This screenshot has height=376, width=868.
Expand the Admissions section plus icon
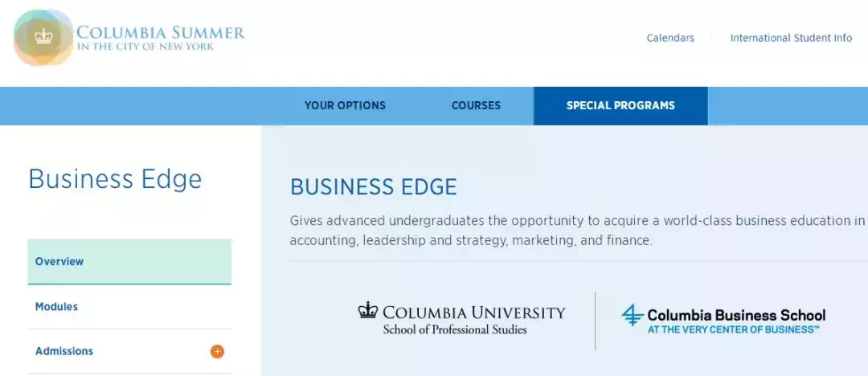click(217, 351)
